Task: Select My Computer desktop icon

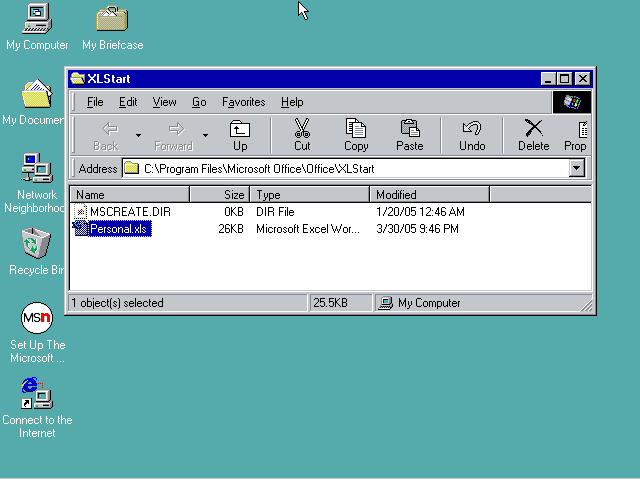Action: pos(37,27)
